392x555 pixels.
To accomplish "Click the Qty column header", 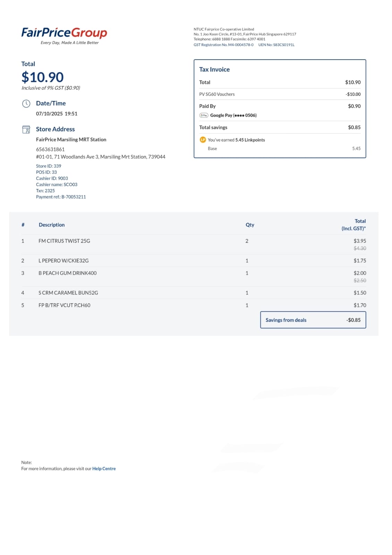I will point(250,225).
